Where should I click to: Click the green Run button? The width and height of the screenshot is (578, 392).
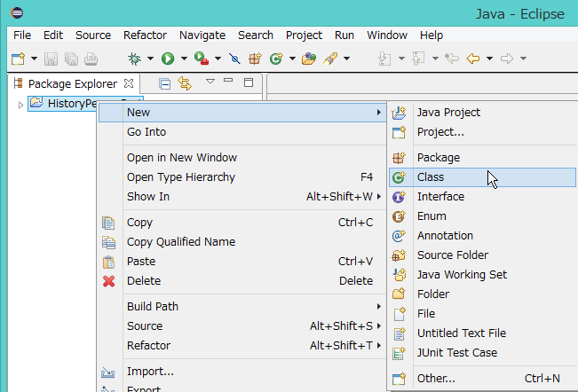click(168, 59)
